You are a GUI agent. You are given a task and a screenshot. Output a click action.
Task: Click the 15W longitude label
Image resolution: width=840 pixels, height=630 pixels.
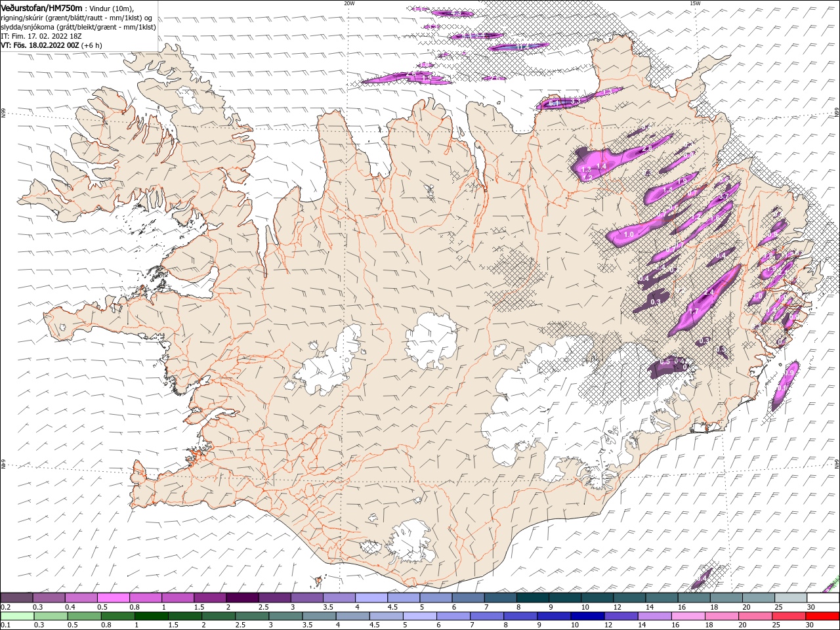694,3
